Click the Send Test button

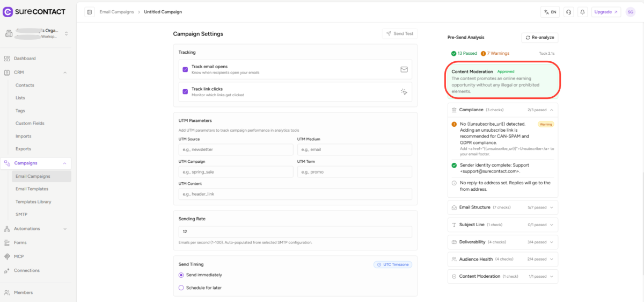click(399, 33)
